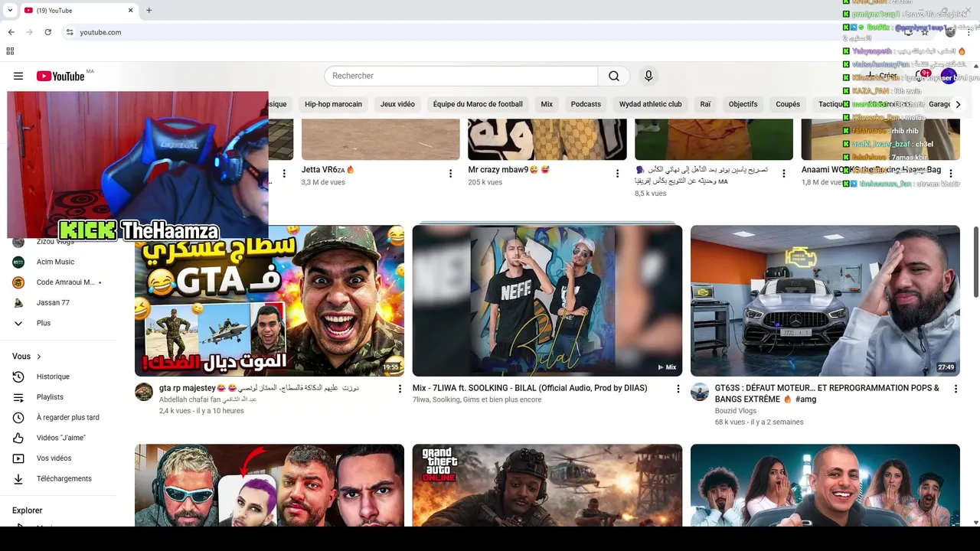
Task: Select Coupés category chip
Action: click(x=788, y=104)
